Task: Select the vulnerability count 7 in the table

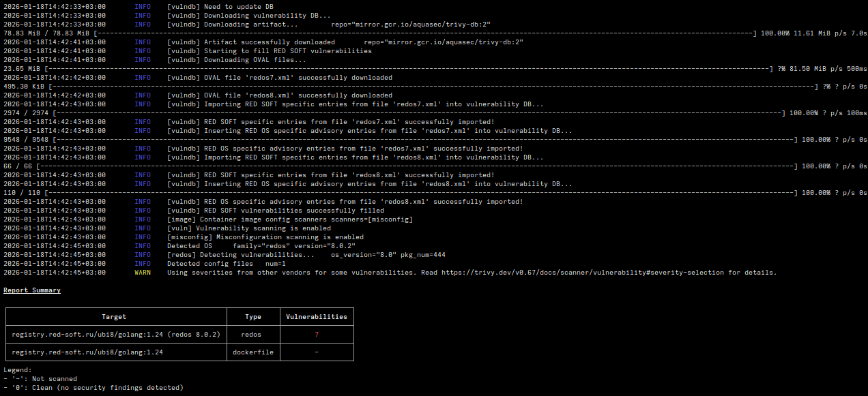Action: (317, 335)
